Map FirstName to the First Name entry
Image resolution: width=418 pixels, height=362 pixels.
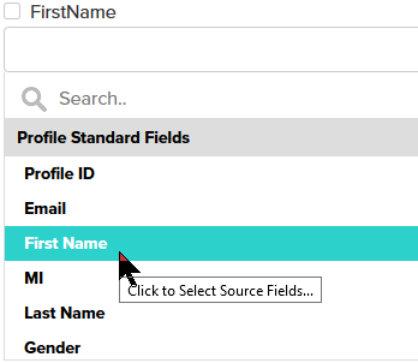(x=211, y=243)
